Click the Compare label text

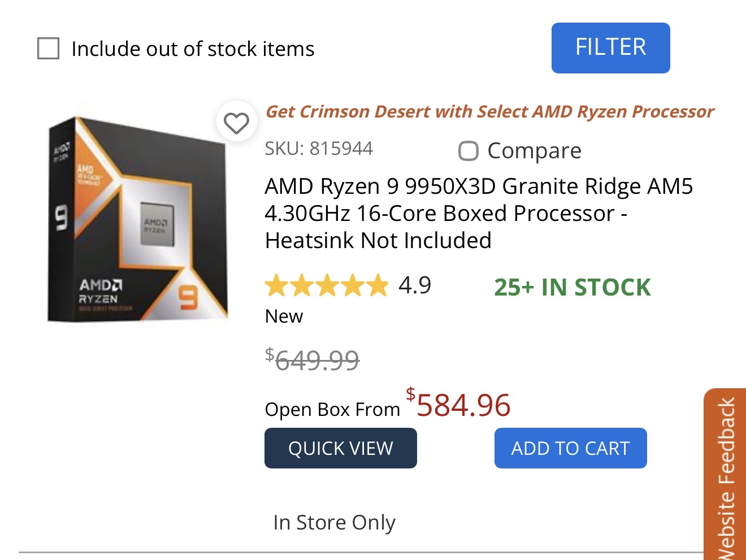point(534,151)
